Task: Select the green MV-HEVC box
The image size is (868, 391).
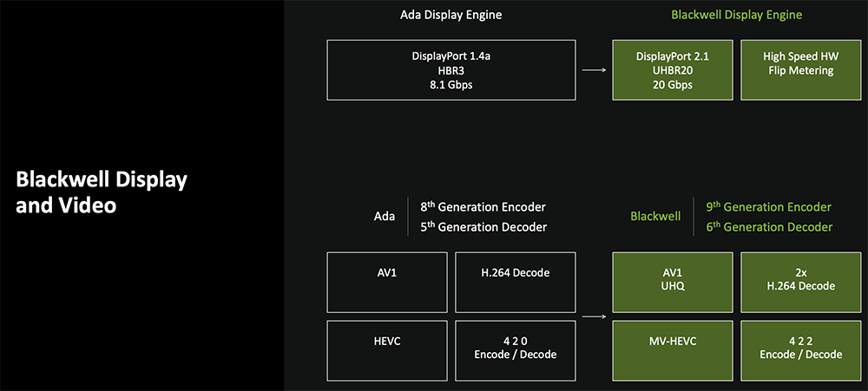Action: coord(672,348)
